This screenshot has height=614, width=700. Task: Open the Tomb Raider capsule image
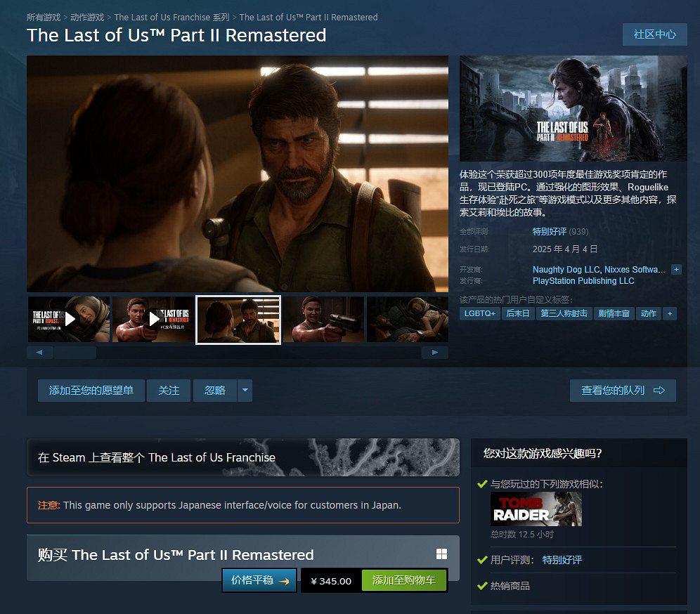pyautogui.click(x=536, y=509)
